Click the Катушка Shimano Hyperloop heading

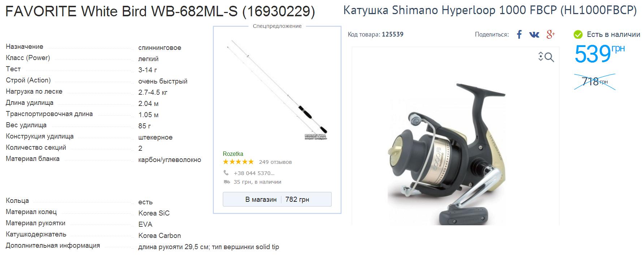click(x=490, y=10)
